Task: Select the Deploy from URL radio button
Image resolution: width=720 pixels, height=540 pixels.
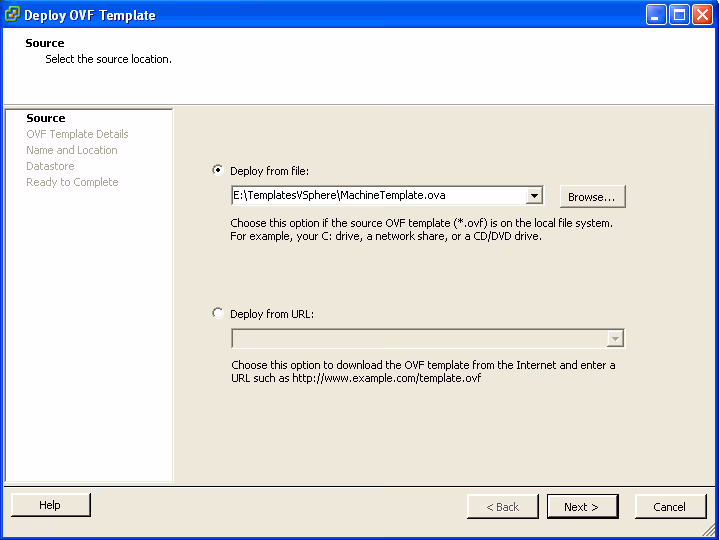Action: (218, 313)
